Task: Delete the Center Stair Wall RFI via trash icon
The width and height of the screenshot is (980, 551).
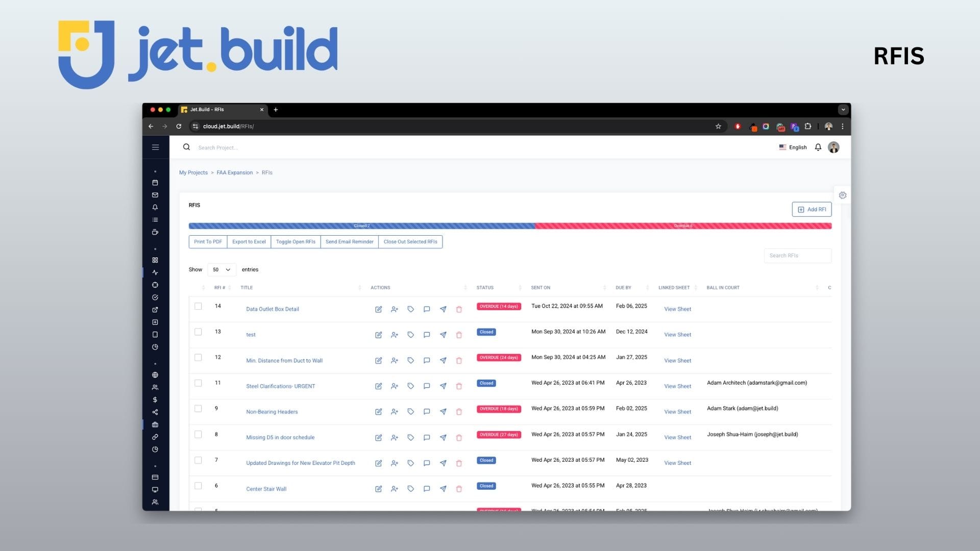Action: coord(459,489)
